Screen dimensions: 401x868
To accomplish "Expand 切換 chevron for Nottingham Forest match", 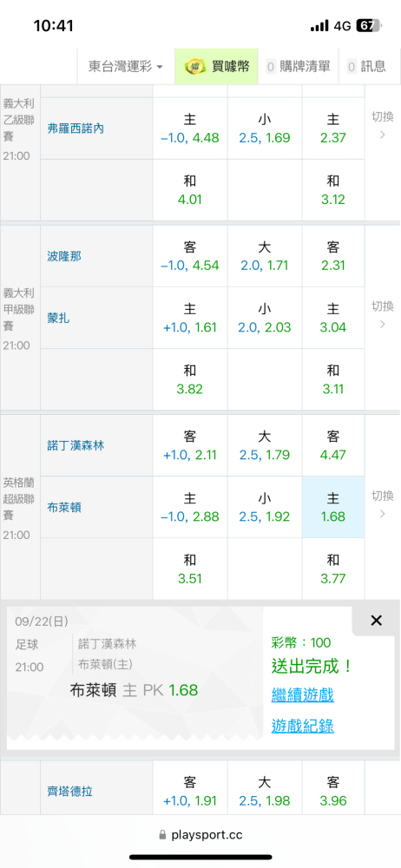I will tap(382, 505).
